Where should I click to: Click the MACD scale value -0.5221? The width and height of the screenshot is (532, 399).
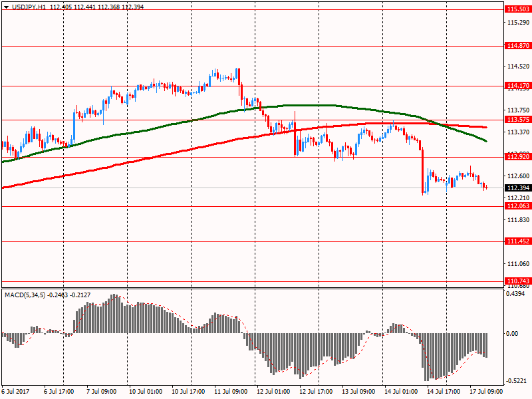point(516,381)
